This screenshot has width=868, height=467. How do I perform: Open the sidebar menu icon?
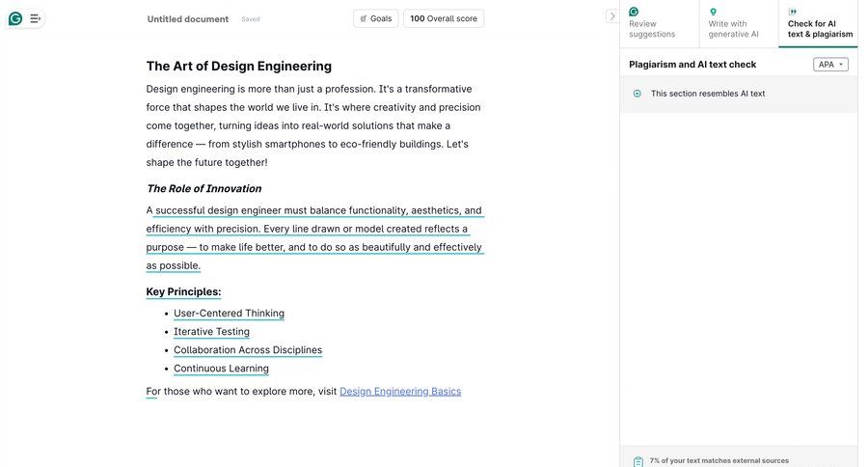[x=36, y=18]
